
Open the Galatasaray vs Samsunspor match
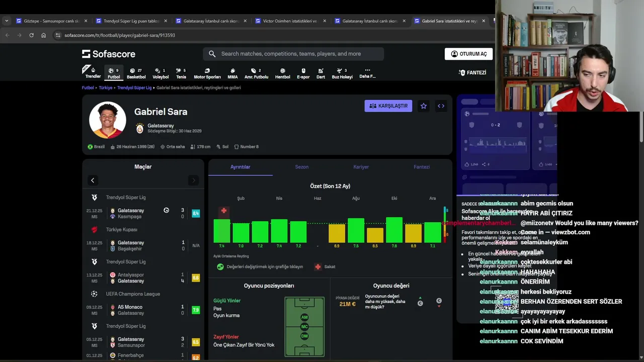tap(143, 342)
